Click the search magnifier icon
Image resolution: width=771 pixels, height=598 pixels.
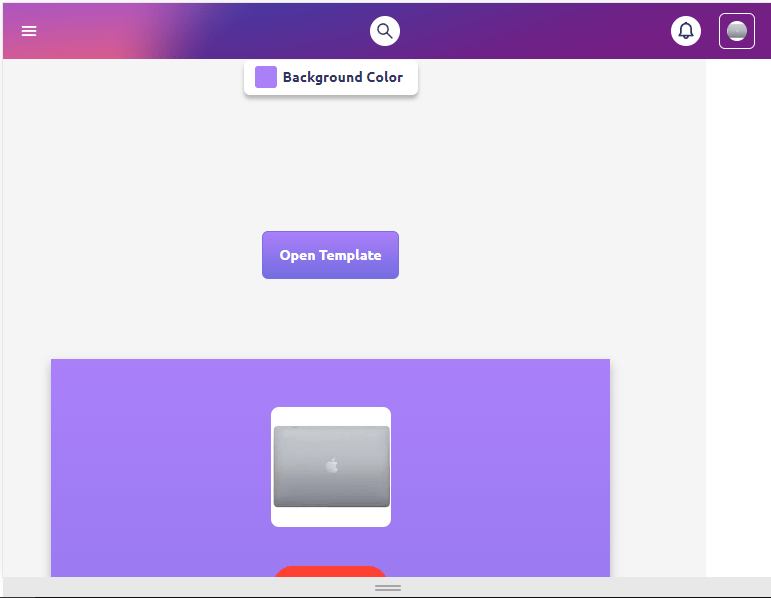pos(385,31)
